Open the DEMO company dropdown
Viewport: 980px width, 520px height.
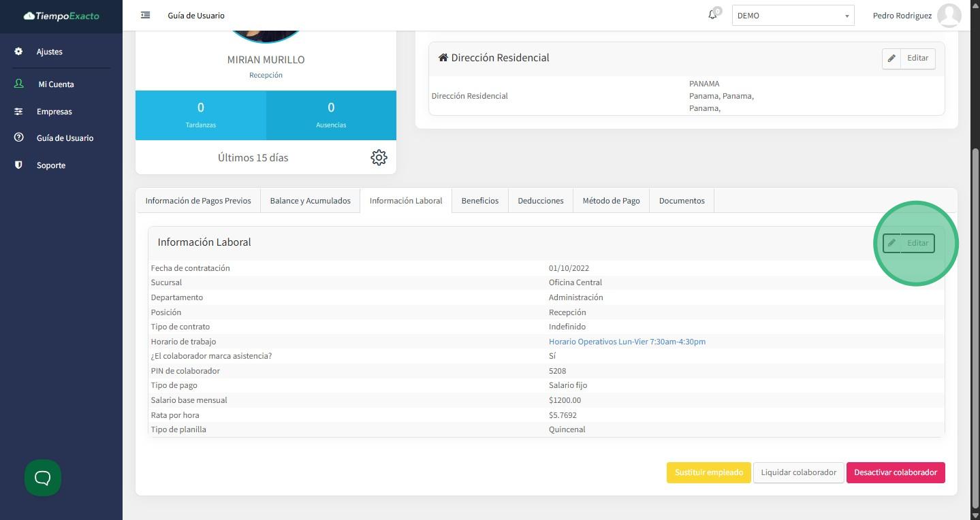(793, 16)
